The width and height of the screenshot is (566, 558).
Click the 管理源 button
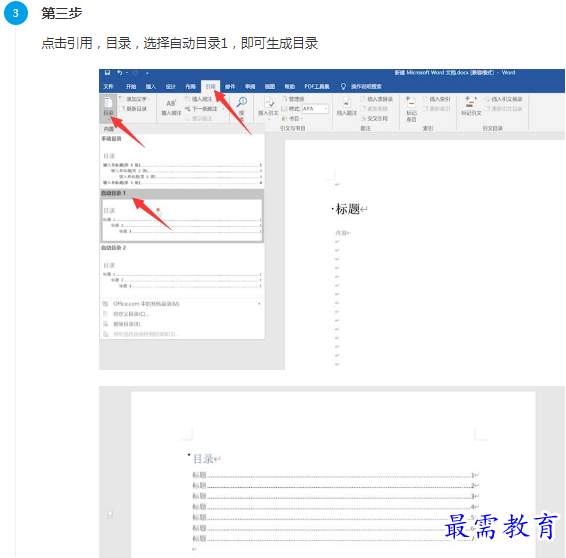click(293, 99)
